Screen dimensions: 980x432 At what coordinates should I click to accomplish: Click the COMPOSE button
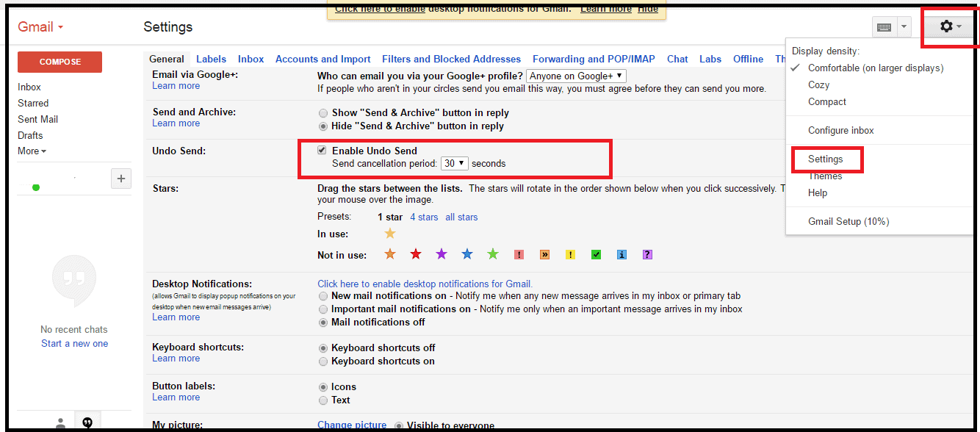click(60, 62)
